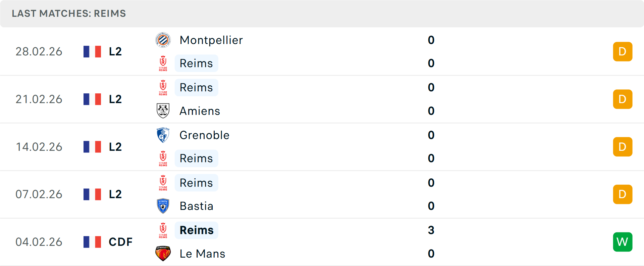Click the Montpellier club crest icon
644x266 pixels.
163,40
